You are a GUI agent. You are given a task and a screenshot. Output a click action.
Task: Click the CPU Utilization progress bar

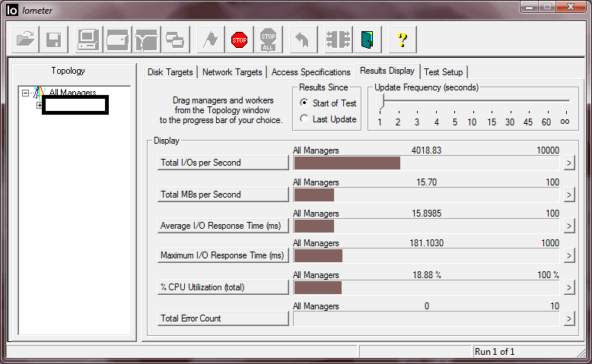click(x=426, y=287)
